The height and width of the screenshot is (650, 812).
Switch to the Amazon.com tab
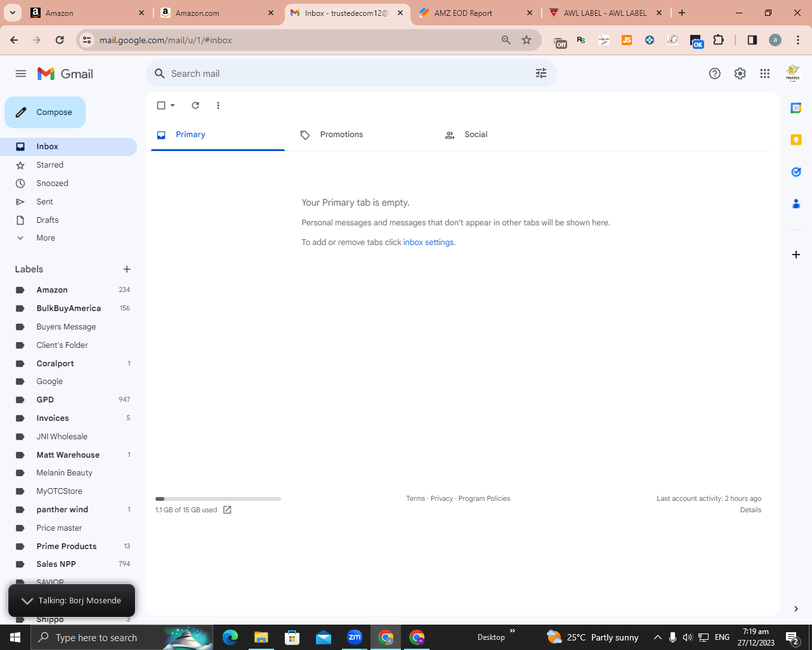tap(218, 13)
